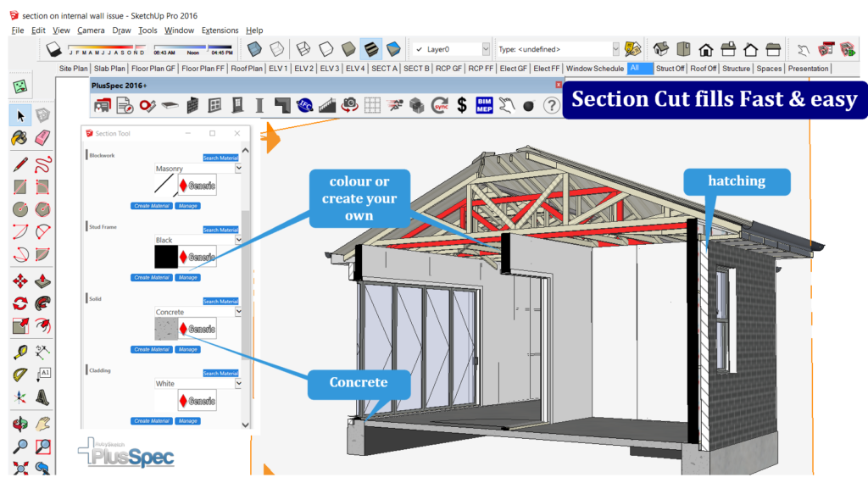Image resolution: width=868 pixels, height=483 pixels.
Task: Expand the Masonry material dropdown
Action: [x=238, y=168]
